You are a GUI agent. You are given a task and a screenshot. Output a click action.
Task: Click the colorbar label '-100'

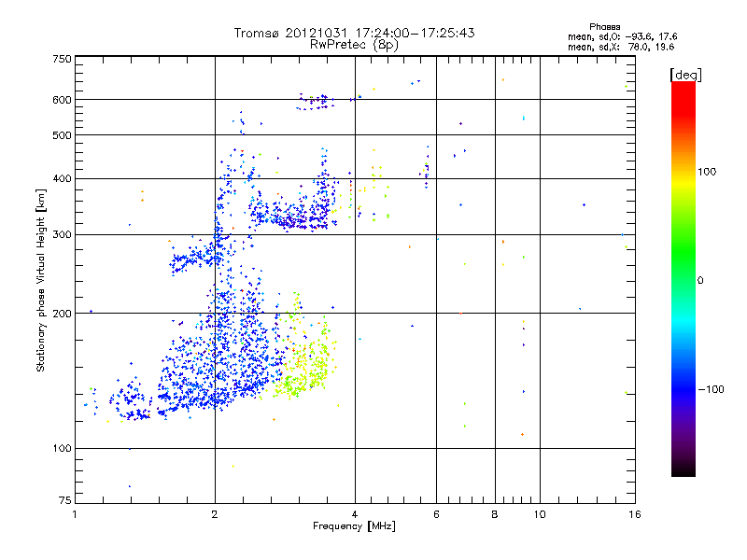(x=711, y=389)
